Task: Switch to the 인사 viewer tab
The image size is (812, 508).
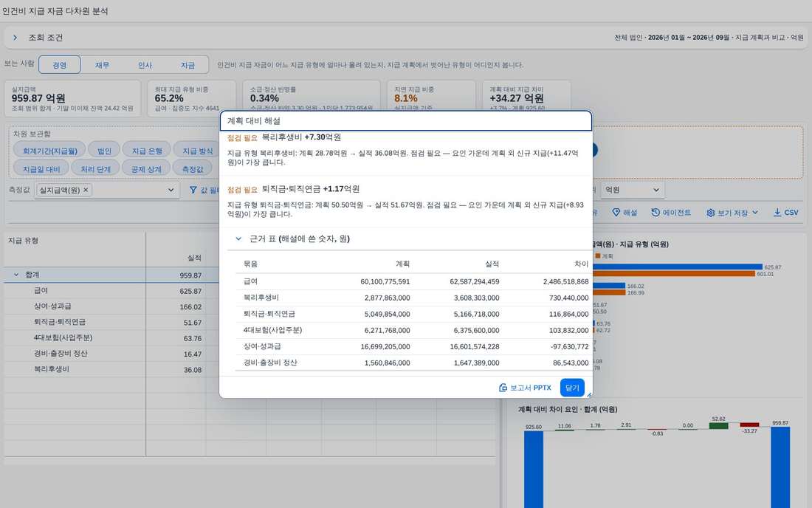Action: pos(145,65)
